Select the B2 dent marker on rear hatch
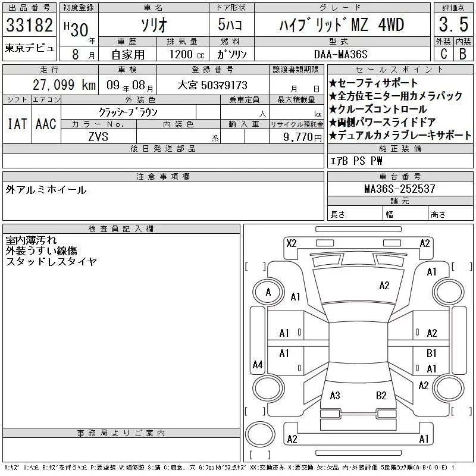The image size is (476, 476). 381,396
